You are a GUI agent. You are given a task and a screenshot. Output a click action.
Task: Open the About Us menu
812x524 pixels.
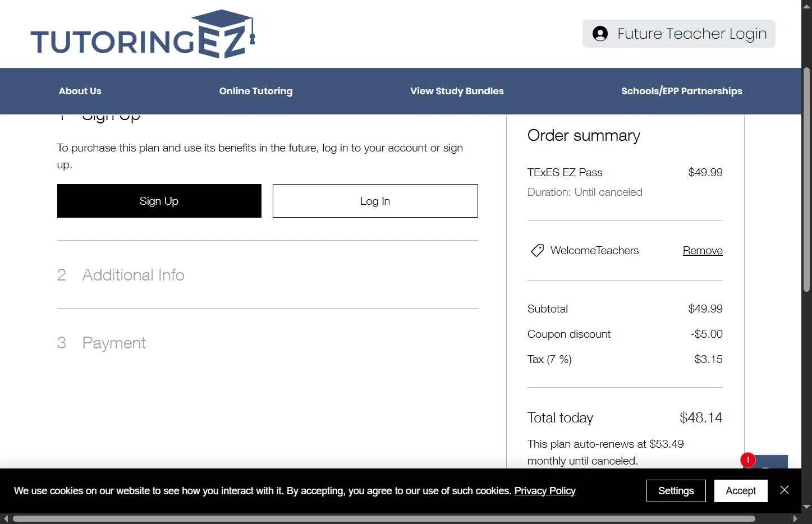point(80,91)
